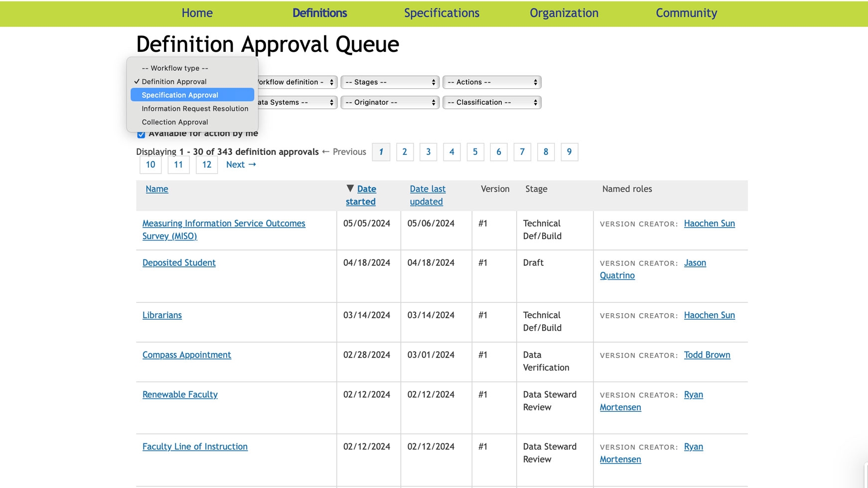Image resolution: width=868 pixels, height=488 pixels.
Task: Go to the Specifications tab
Action: pos(441,13)
